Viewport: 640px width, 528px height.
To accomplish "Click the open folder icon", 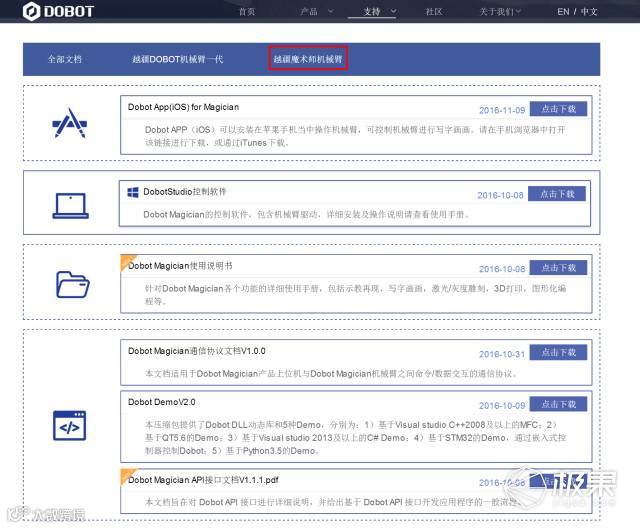I will coord(73,284).
